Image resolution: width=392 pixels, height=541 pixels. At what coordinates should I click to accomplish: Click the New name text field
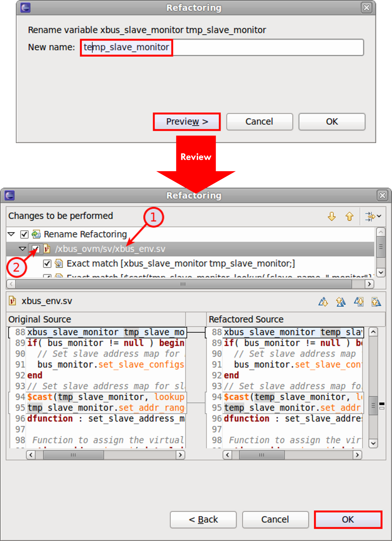221,47
